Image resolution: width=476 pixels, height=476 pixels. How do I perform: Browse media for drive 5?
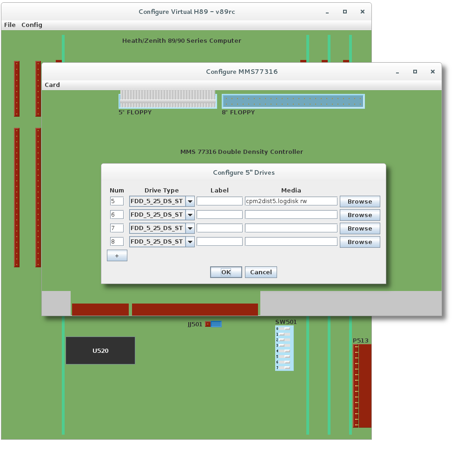tap(359, 201)
